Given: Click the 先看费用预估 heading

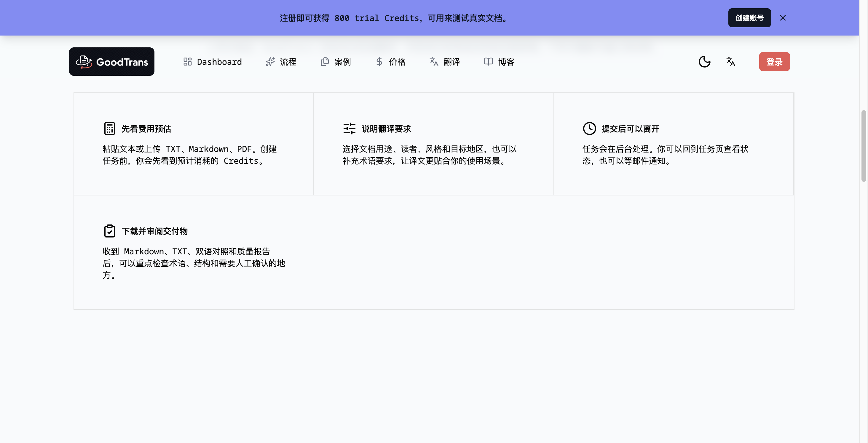Looking at the screenshot, I should click(x=146, y=129).
